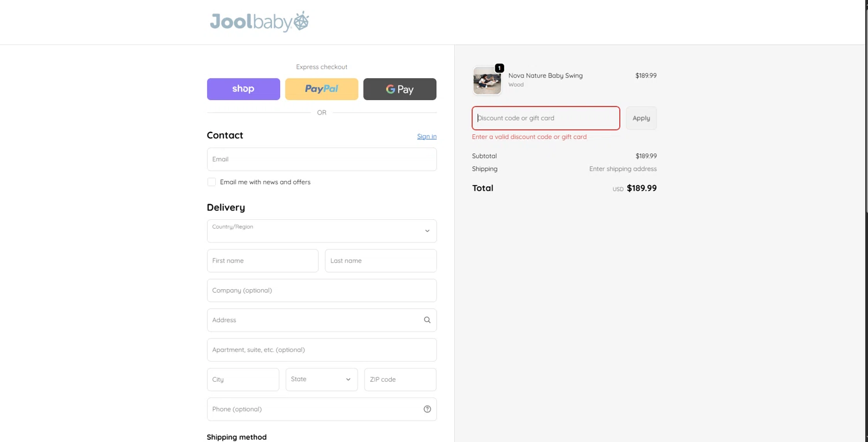Focus the ZIP code field

pyautogui.click(x=400, y=380)
